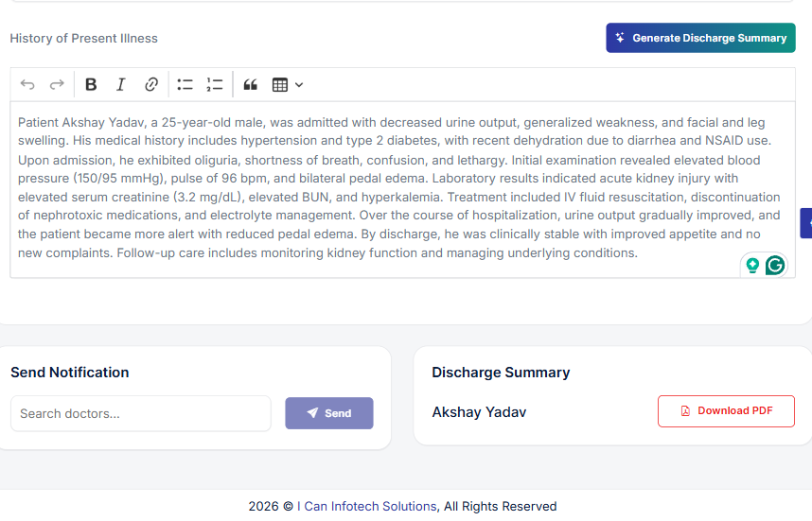Select Akshay Yadav in the Discharge Summary card
Screen dimensions: 812x521
(x=479, y=412)
